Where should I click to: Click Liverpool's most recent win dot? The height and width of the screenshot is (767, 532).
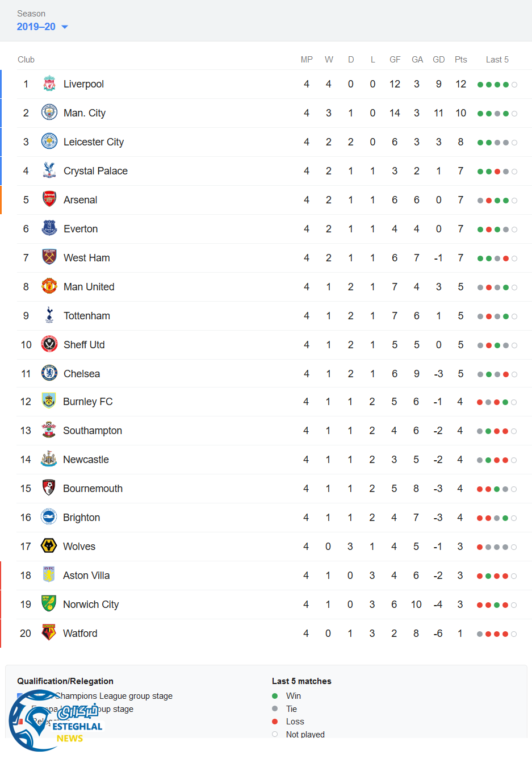506,85
